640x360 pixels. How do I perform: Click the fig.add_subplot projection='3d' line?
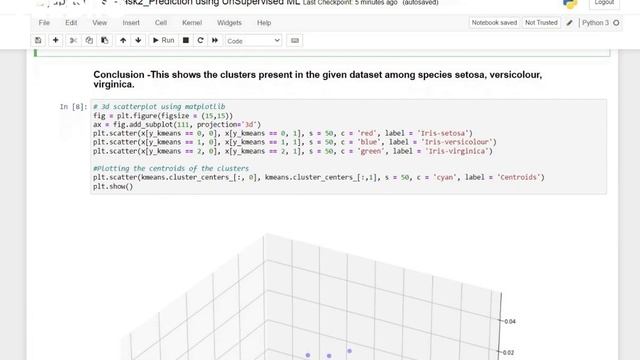point(177,124)
